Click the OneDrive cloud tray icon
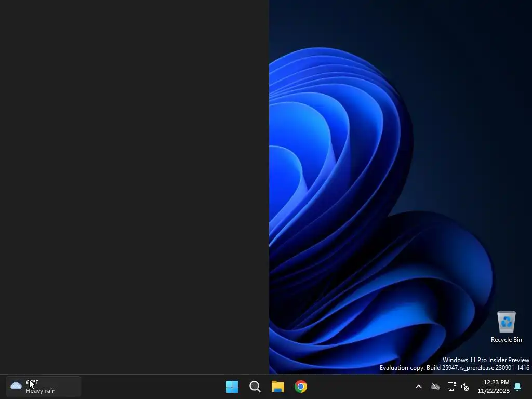This screenshot has width=532, height=399. coord(435,387)
